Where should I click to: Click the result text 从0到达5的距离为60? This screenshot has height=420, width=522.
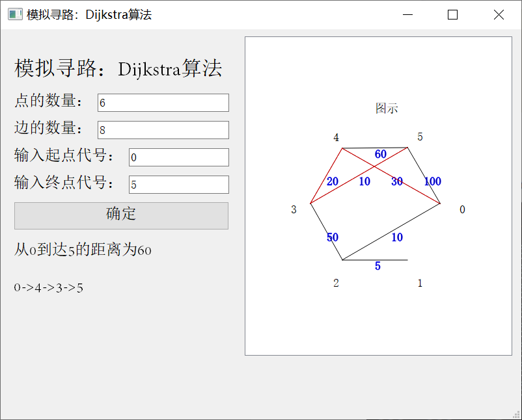point(83,250)
